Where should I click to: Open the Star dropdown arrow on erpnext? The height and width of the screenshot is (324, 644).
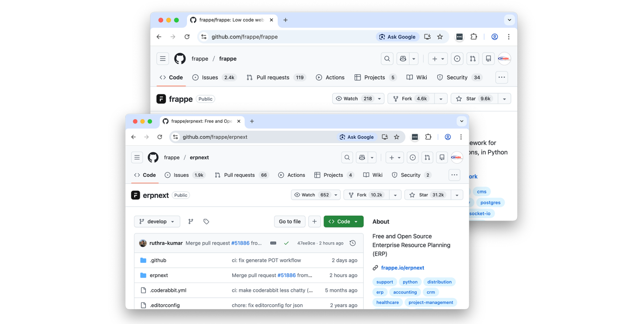pyautogui.click(x=457, y=195)
